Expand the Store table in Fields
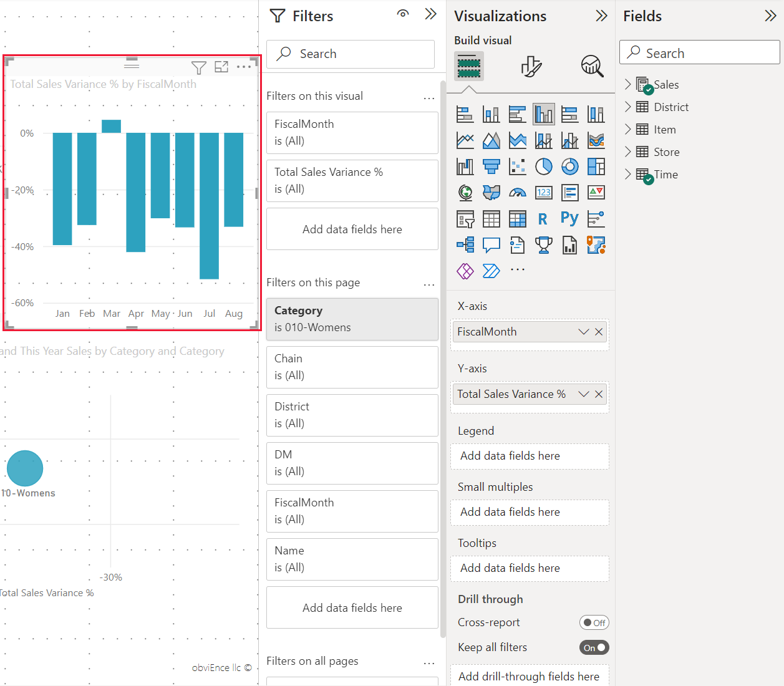 tap(628, 152)
